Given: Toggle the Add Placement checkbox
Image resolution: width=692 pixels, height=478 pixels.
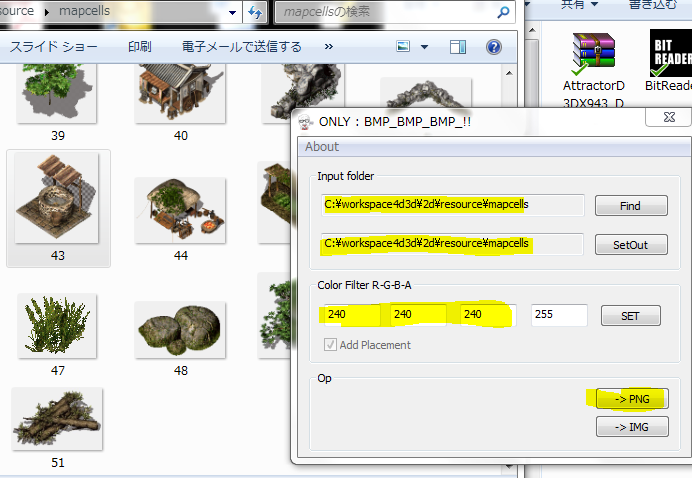Looking at the screenshot, I should click(x=330, y=344).
